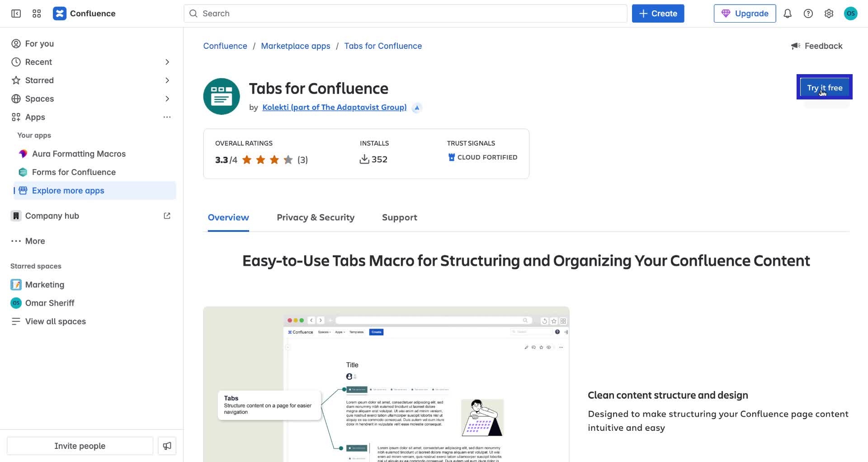
Task: Expand the Starred section
Action: [x=167, y=80]
